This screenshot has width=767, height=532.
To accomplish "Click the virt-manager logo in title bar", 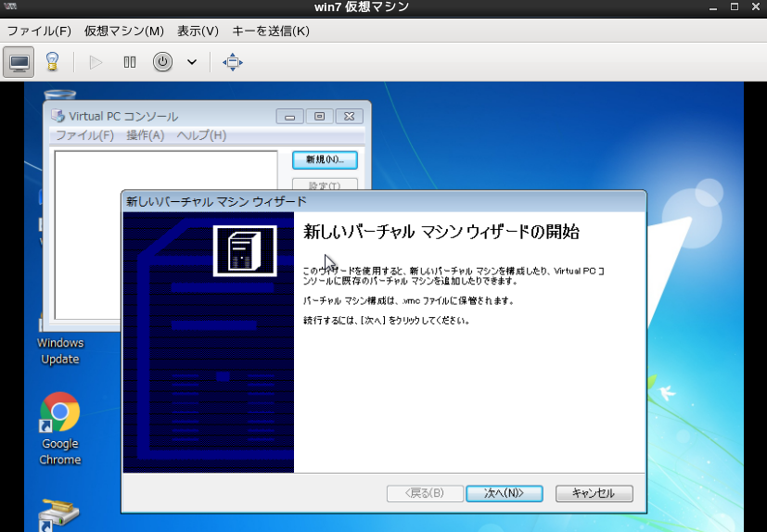I will tap(10, 6).
